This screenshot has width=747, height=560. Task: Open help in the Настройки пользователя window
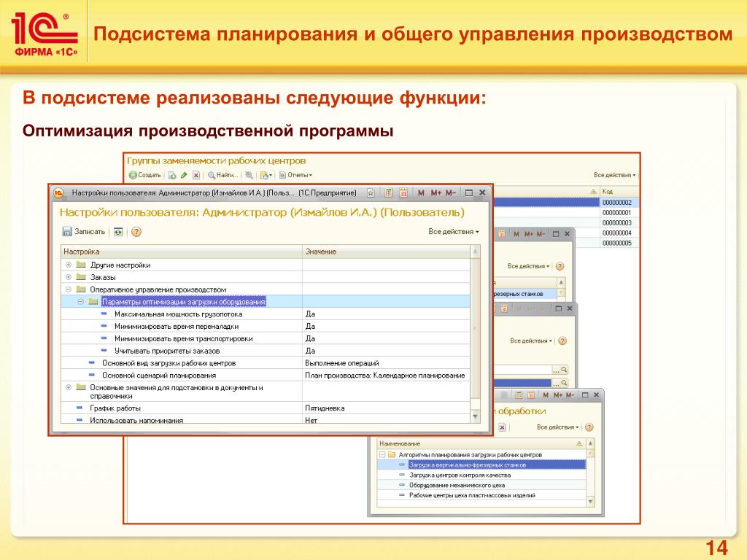(x=136, y=232)
